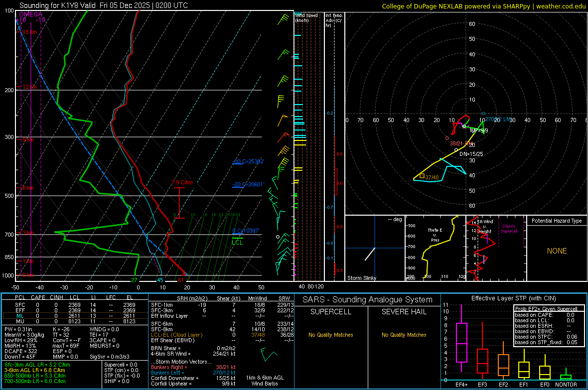588x390 pixels.
Task: Click the 15 km height marker
Action: click(x=29, y=32)
